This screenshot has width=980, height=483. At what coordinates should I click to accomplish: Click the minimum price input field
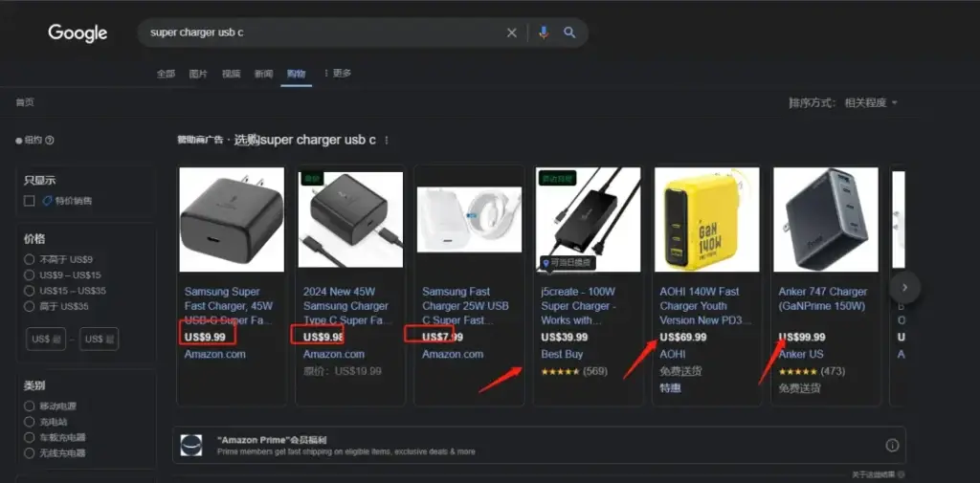coord(46,339)
